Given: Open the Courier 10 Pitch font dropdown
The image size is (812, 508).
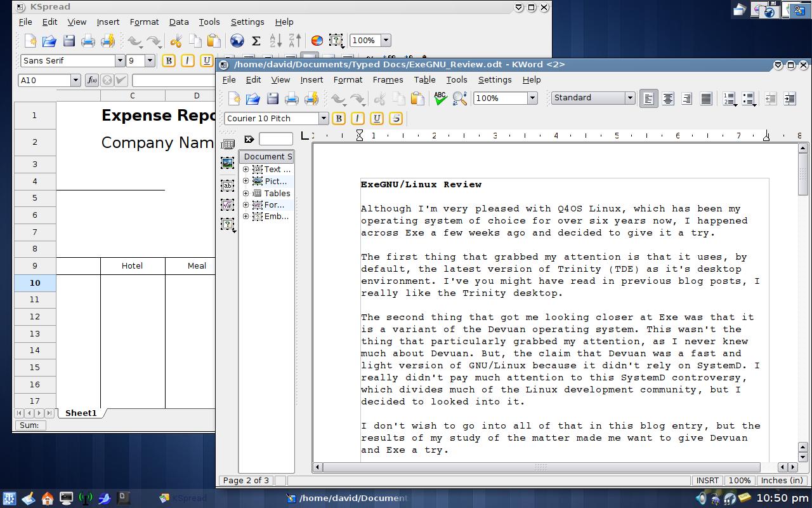Looking at the screenshot, I should 324,118.
